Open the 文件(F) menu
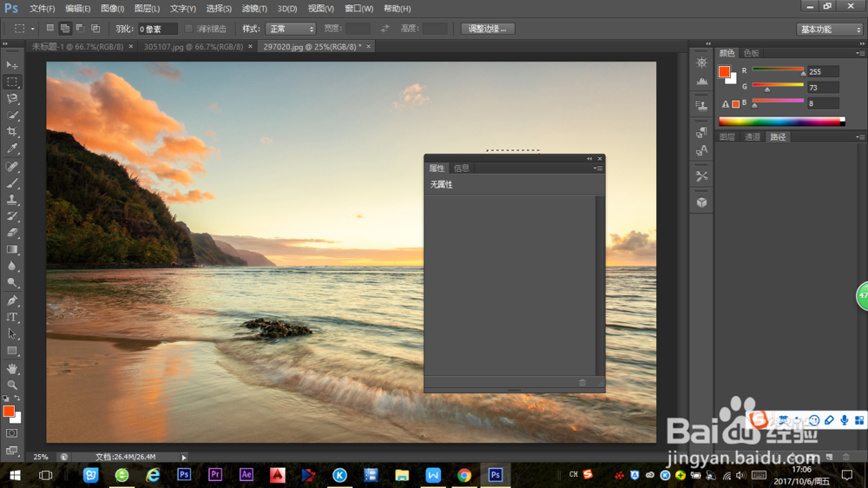This screenshot has width=868, height=488. pyautogui.click(x=42, y=9)
